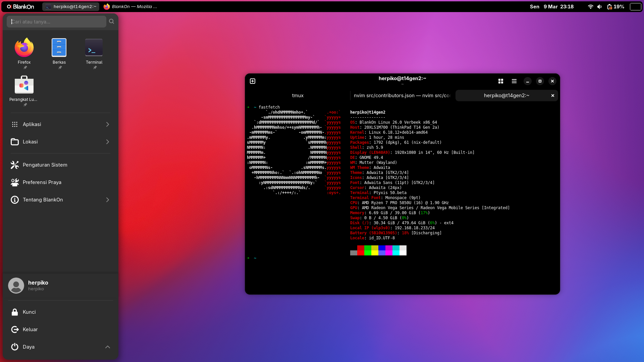Click the new tab icon in the terminal
The width and height of the screenshot is (644, 362).
(x=253, y=81)
